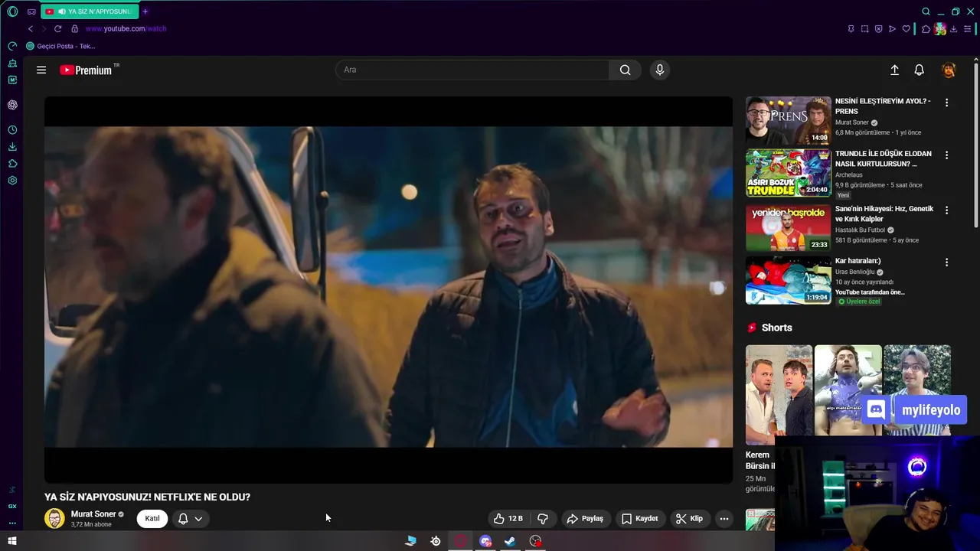Open options for TRUNDLE İLE DÜŞÜK ELODAN video
This screenshot has width=980, height=551.
(946, 155)
